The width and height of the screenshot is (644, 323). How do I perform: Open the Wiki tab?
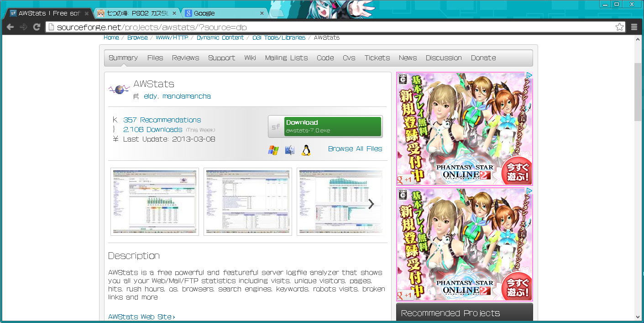point(250,58)
